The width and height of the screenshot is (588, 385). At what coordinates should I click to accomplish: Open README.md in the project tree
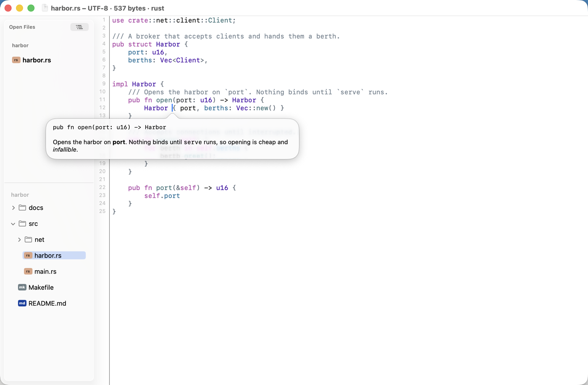click(47, 303)
